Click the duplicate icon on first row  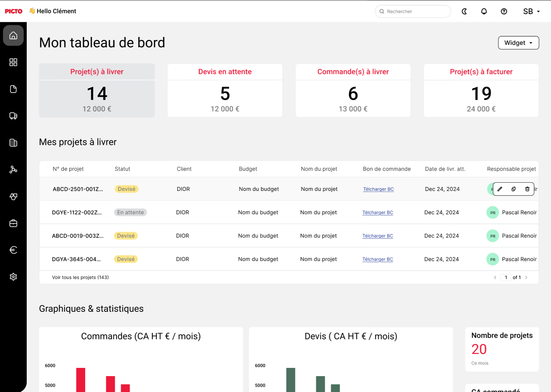(513, 189)
